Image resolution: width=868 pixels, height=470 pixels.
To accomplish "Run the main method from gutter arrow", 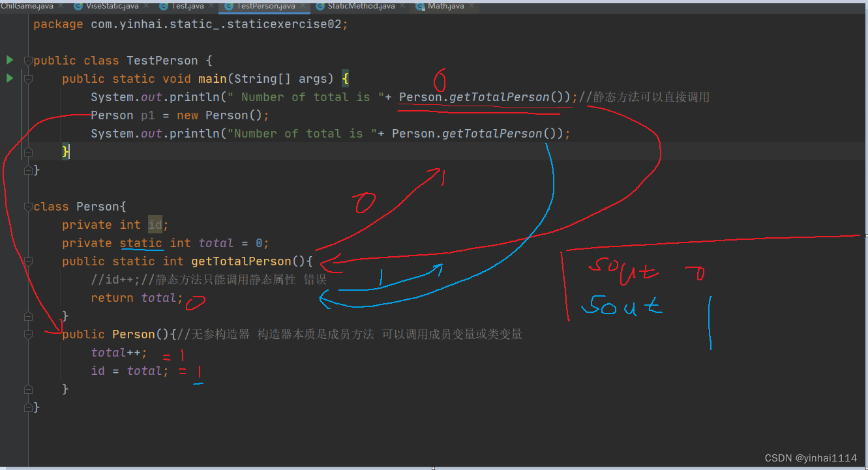I will [10, 78].
